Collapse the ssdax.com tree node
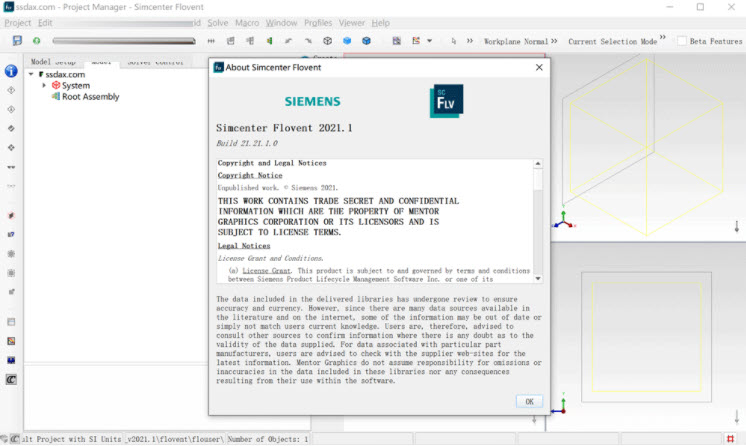This screenshot has width=746, height=446. pos(31,74)
